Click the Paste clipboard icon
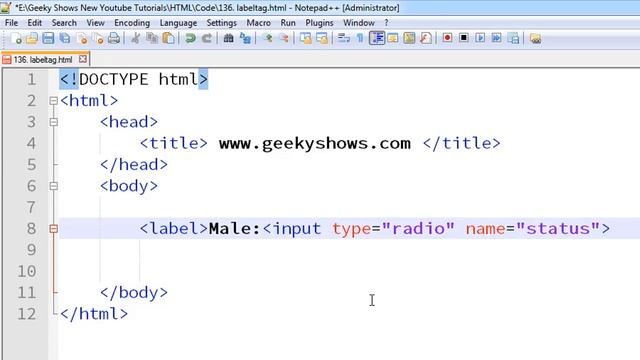 [x=168, y=38]
